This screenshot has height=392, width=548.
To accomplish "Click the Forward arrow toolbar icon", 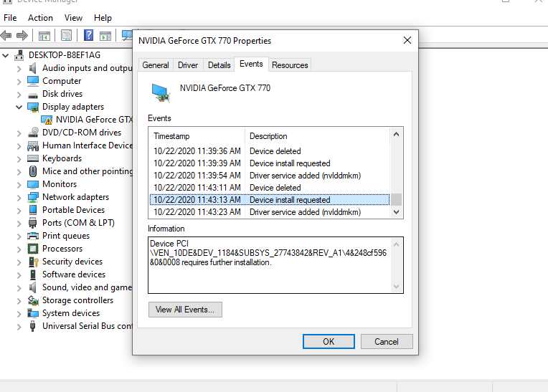I will pyautogui.click(x=22, y=35).
